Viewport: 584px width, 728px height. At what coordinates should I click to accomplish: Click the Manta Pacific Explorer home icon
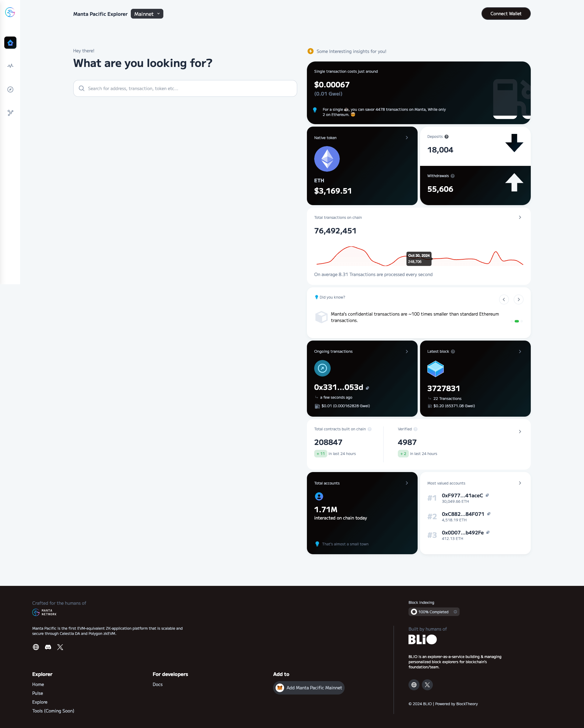click(10, 42)
